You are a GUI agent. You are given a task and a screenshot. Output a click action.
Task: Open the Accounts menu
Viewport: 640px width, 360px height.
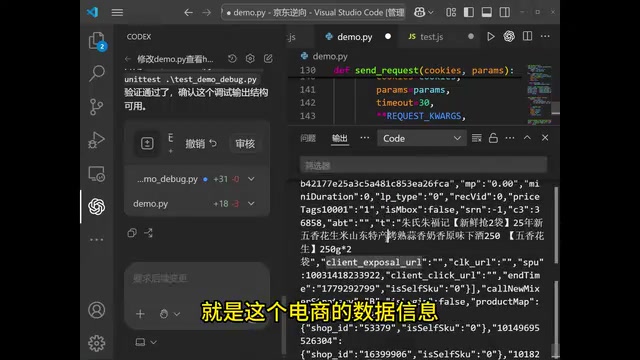pyautogui.click(x=97, y=310)
